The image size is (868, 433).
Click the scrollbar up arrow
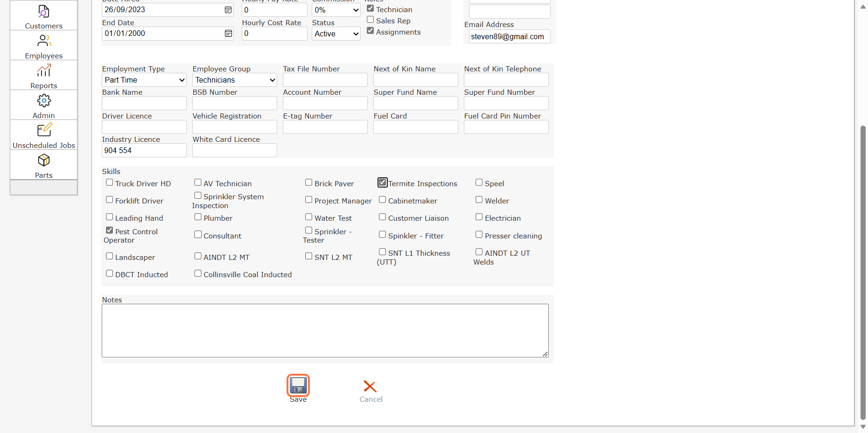pos(862,7)
